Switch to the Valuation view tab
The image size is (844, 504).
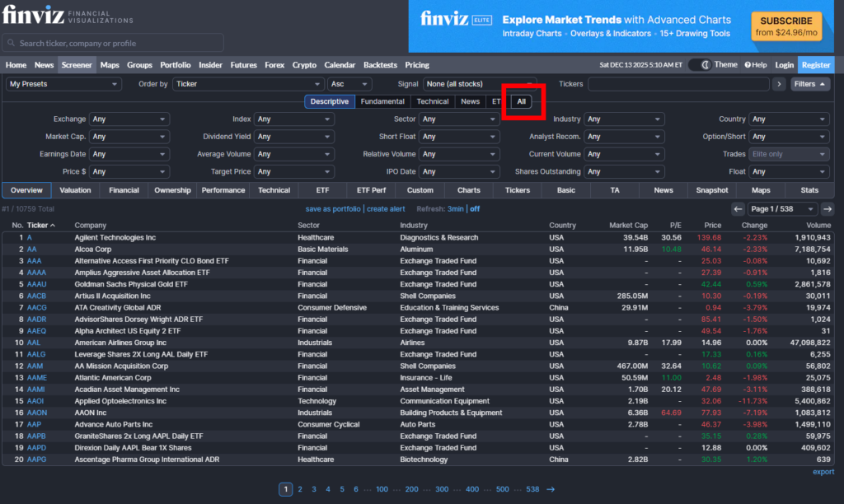click(x=75, y=190)
